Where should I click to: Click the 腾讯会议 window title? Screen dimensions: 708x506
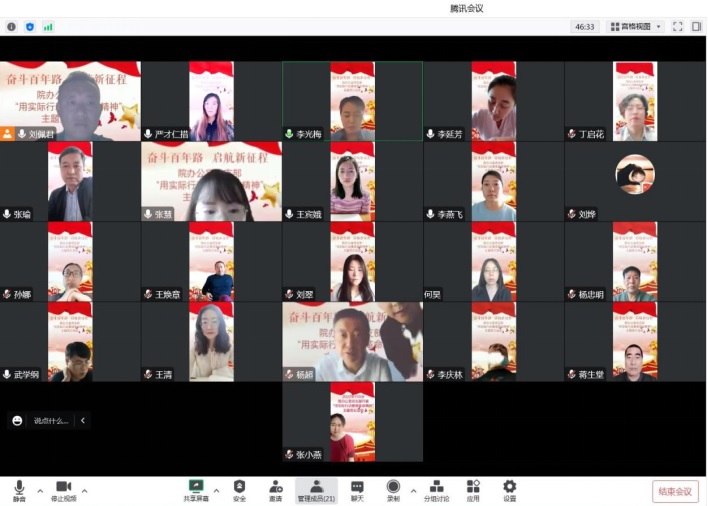(x=466, y=8)
